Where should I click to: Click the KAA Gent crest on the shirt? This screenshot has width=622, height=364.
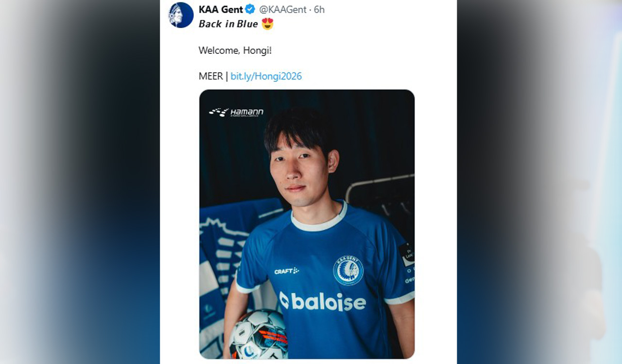point(348,270)
